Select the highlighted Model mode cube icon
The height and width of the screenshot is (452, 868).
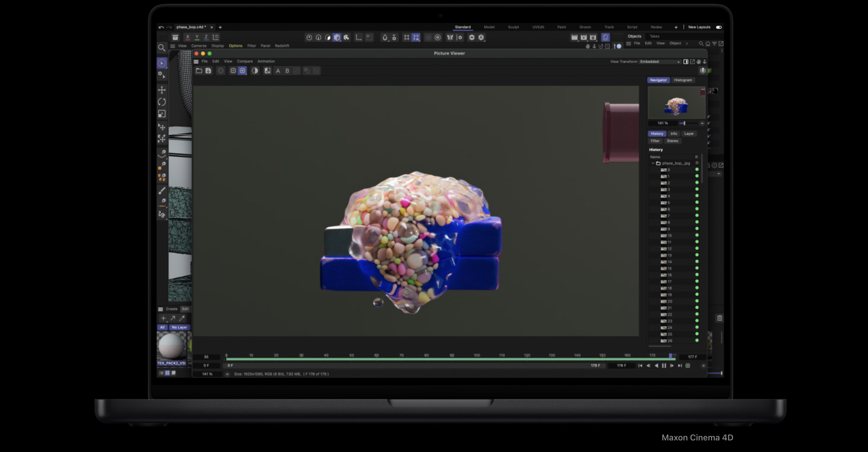[x=337, y=37]
